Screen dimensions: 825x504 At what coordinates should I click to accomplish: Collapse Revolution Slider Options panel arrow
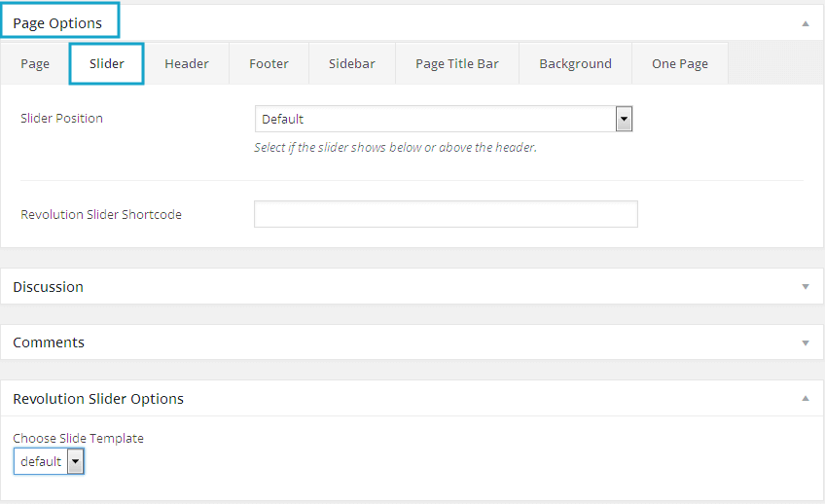pos(805,399)
